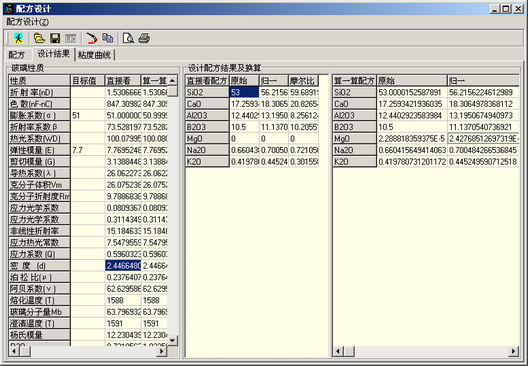This screenshot has height=366, width=528.
Task: Select the 杨氏模量 row header
Action: point(39,335)
